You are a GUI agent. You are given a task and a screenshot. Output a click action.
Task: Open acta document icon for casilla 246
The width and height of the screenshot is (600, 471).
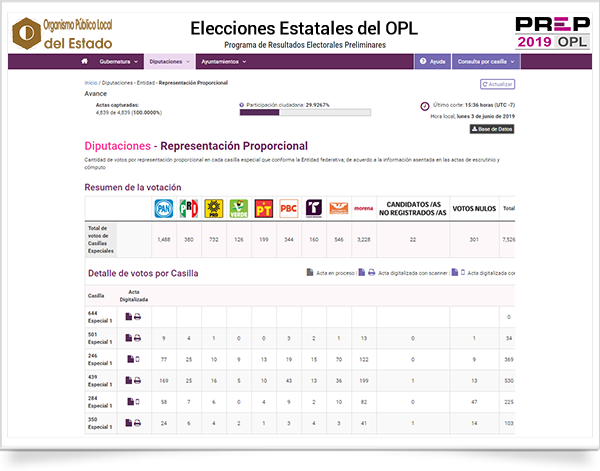(130, 359)
